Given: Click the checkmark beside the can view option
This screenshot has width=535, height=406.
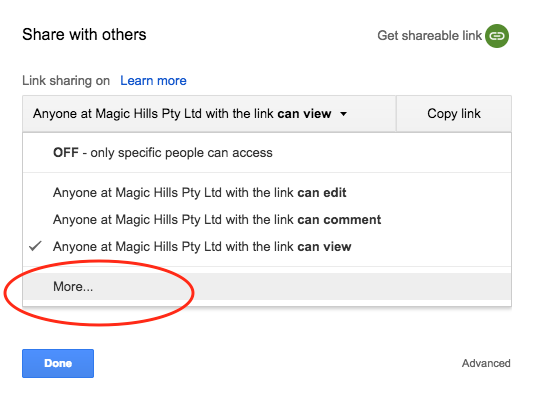Looking at the screenshot, I should [x=35, y=246].
